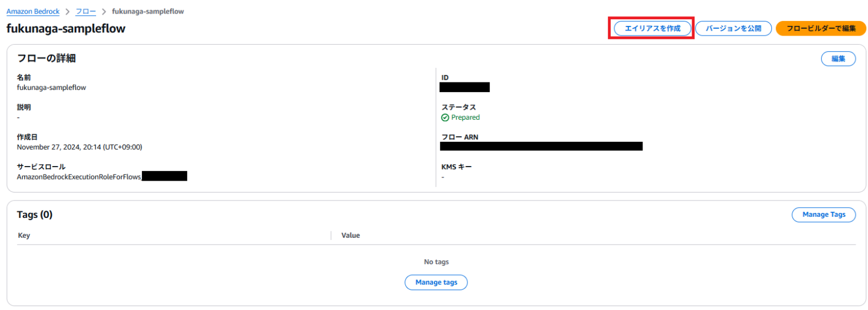Click the Value column header
The width and height of the screenshot is (868, 310).
tap(350, 235)
